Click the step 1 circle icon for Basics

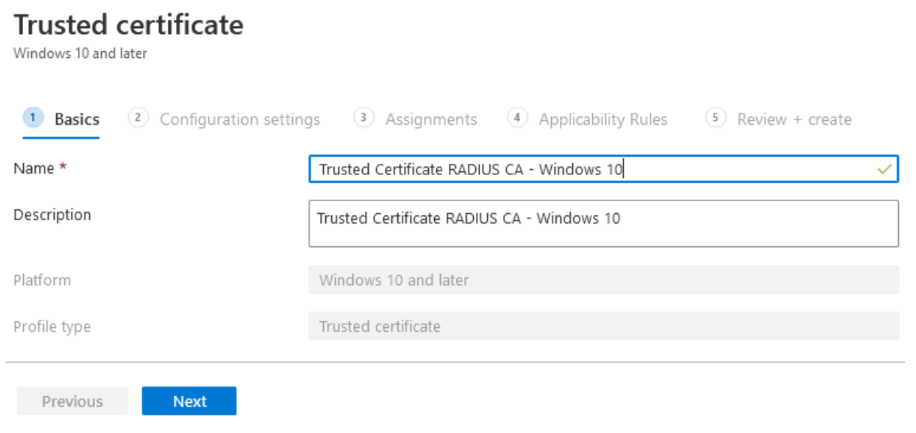(33, 118)
